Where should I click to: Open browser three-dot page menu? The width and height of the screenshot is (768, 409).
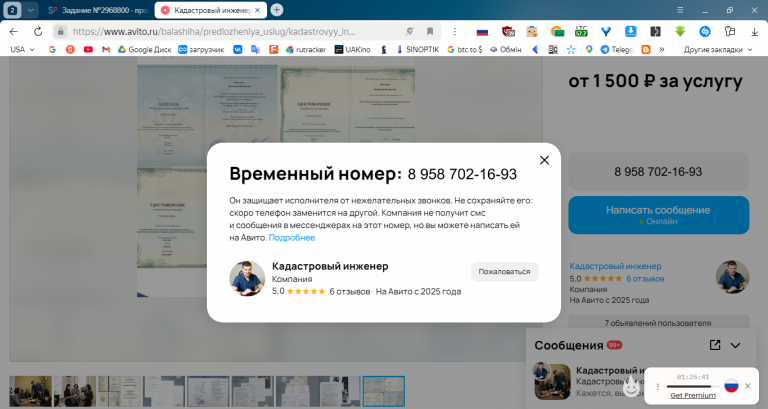pos(455,31)
